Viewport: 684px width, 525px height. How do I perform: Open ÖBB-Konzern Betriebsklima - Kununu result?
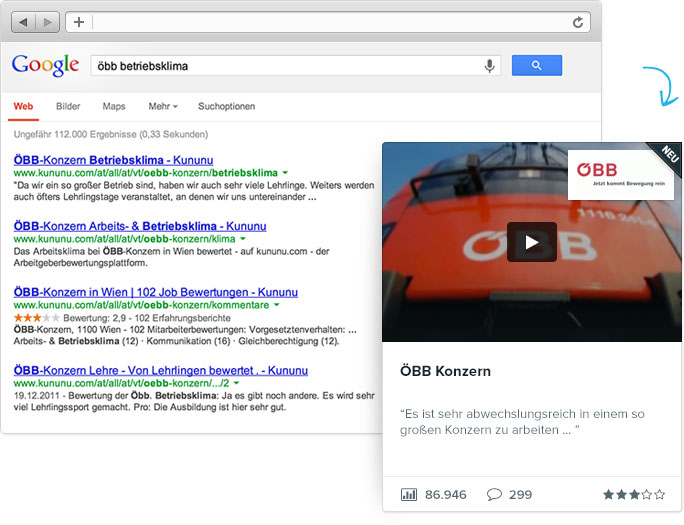113,160
